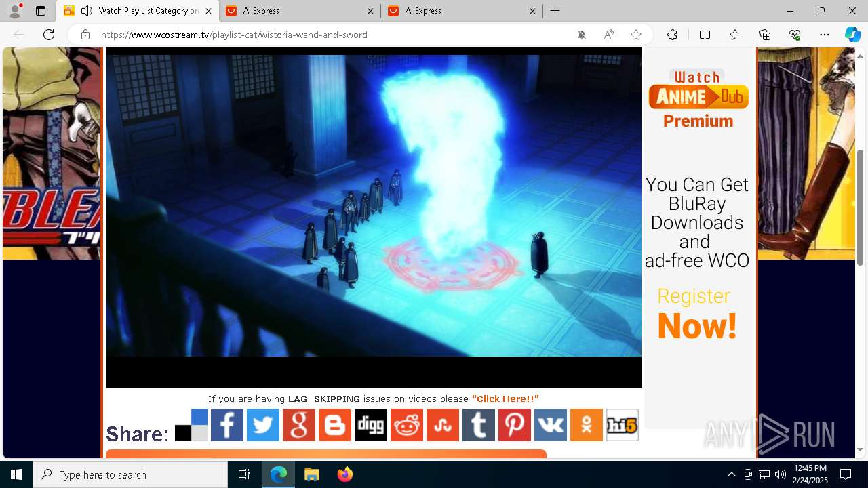This screenshot has width=868, height=488.
Task: Share on Twitter
Action: click(x=263, y=425)
